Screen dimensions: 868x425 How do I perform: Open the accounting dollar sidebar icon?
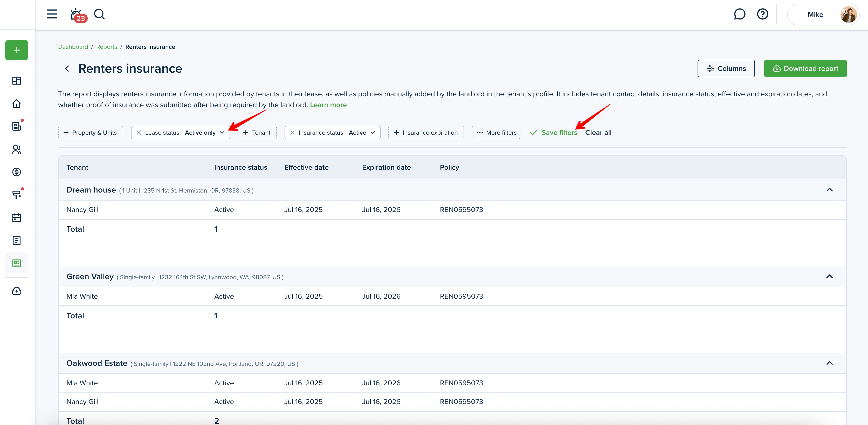(x=17, y=172)
